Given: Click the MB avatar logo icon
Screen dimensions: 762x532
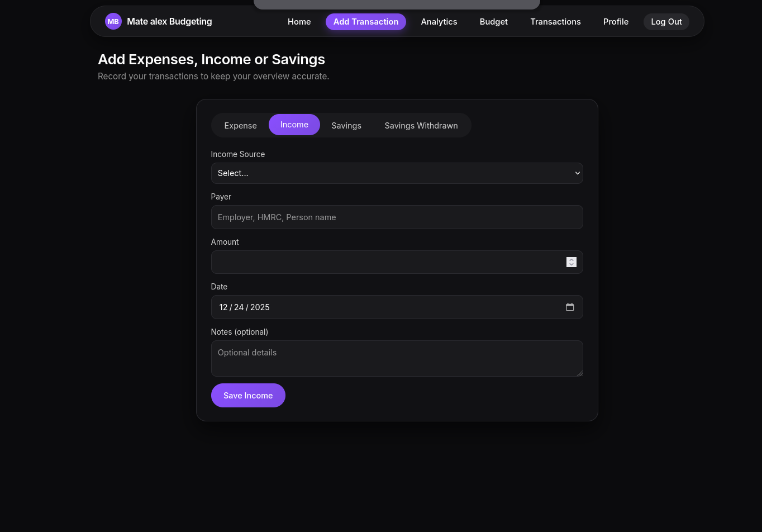Looking at the screenshot, I should (x=113, y=22).
